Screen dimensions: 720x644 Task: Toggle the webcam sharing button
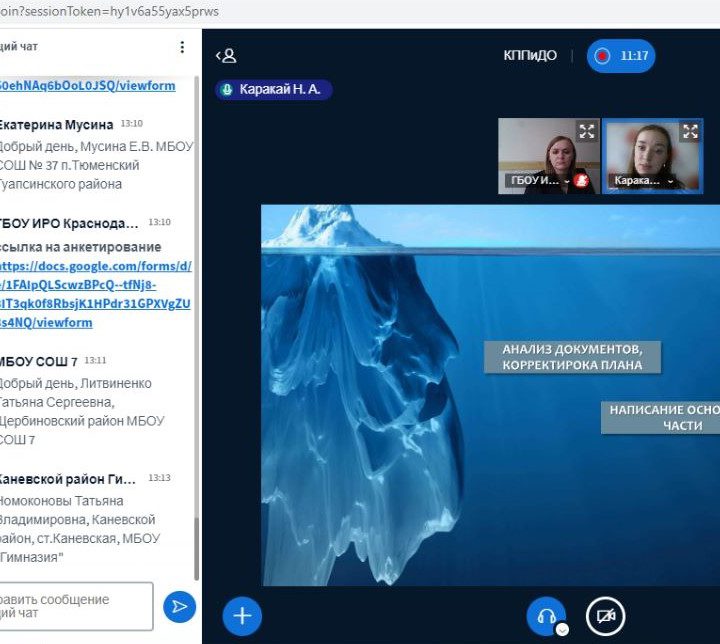(x=605, y=616)
